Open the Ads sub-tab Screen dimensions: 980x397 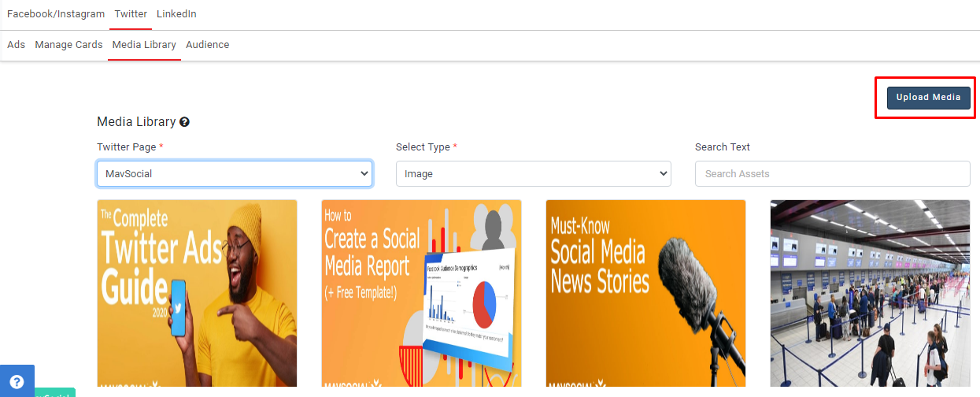coord(16,45)
